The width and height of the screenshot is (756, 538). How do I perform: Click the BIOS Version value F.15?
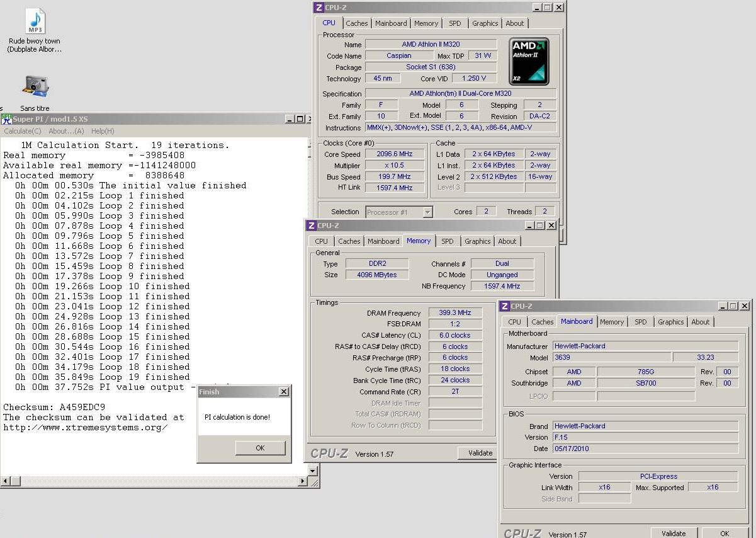tap(645, 437)
